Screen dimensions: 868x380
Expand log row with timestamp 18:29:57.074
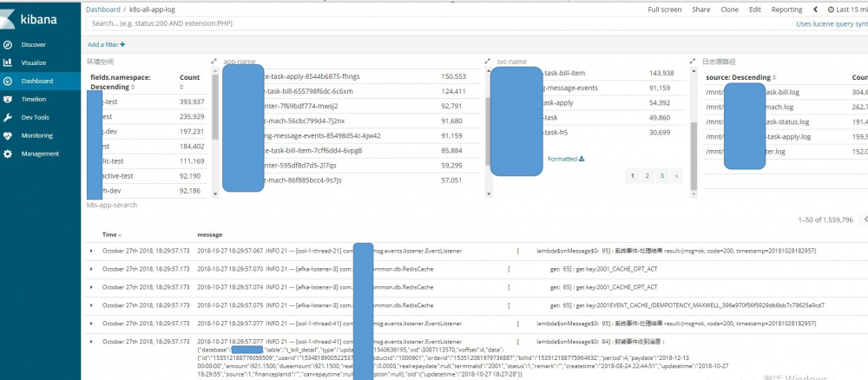click(x=92, y=287)
